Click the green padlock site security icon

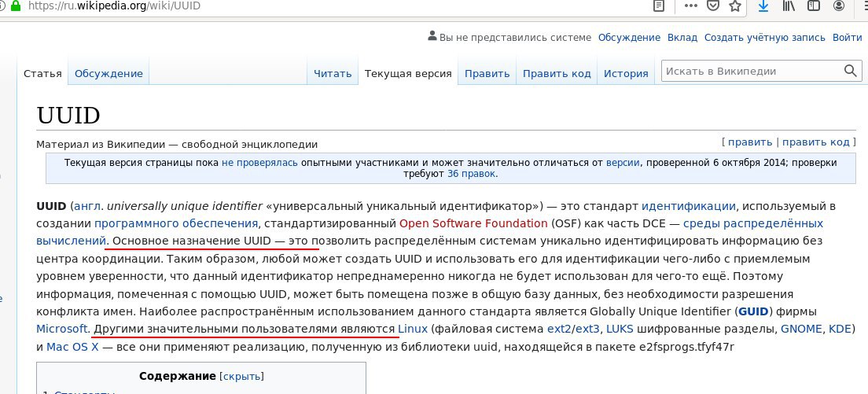pyautogui.click(x=16, y=6)
